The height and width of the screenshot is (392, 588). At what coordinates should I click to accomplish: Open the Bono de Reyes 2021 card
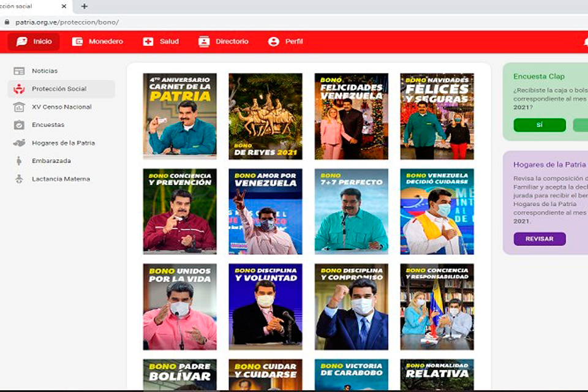click(265, 116)
